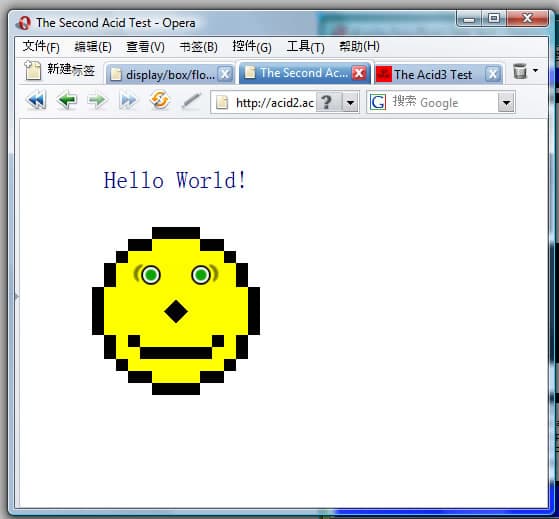Open the 书签(B) bookmarks menu

tap(198, 46)
